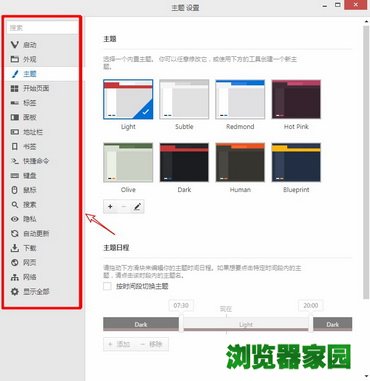
Task: Open the 网页 (Webpages) settings section
Action: (x=42, y=262)
